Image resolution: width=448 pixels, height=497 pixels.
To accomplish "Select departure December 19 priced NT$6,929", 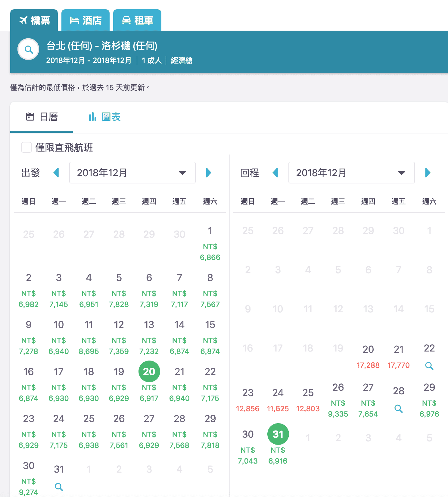I will coord(119,385).
